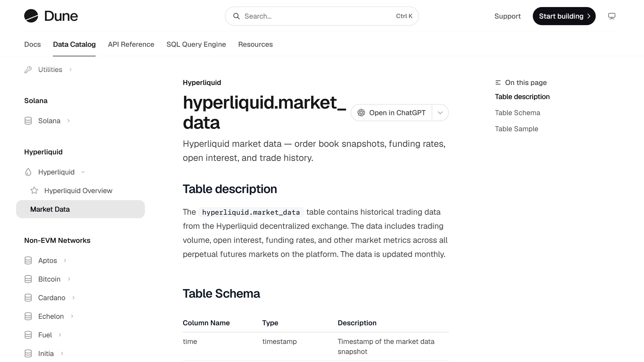This screenshot has width=644, height=362.
Task: Switch to the Docs tab
Action: [32, 44]
